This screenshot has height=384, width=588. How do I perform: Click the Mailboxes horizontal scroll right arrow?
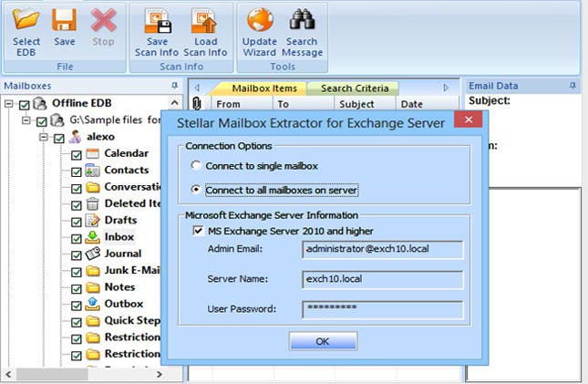point(159,374)
